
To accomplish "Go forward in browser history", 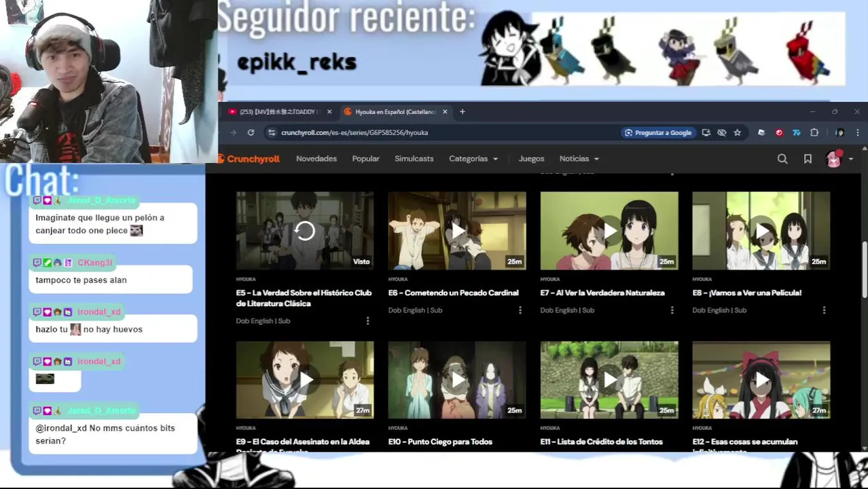I will click(233, 132).
